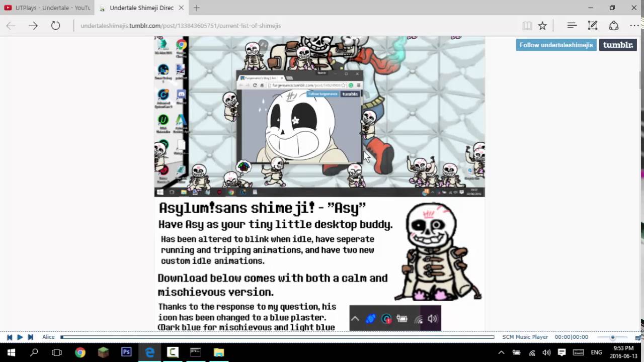The image size is (644, 362).
Task: Click 'Have Asy as your tiny little desktop buddy.'
Action: pos(276,225)
